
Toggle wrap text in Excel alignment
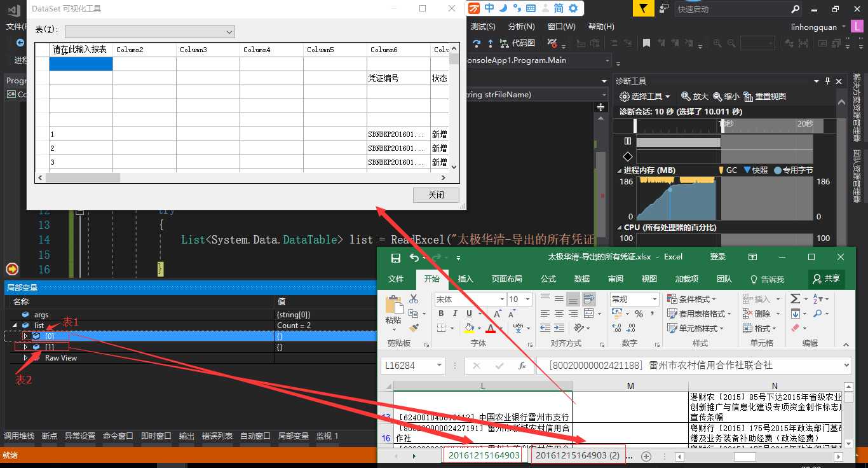pos(589,298)
